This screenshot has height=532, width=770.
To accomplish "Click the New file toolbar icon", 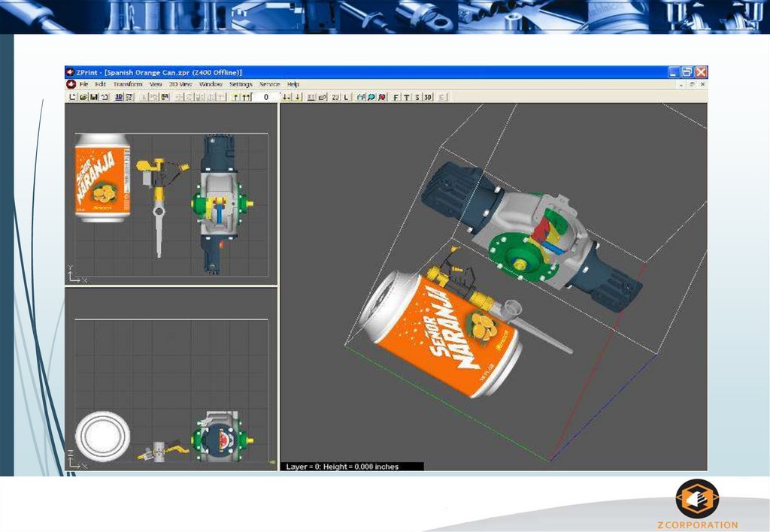I will click(x=72, y=97).
